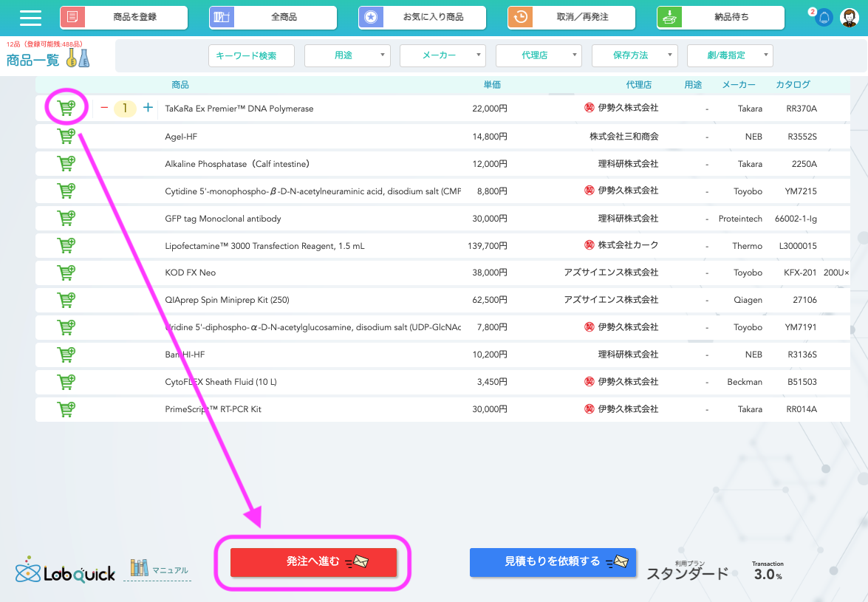Add Agel-HF to cart
This screenshot has height=602, width=868.
[x=66, y=136]
